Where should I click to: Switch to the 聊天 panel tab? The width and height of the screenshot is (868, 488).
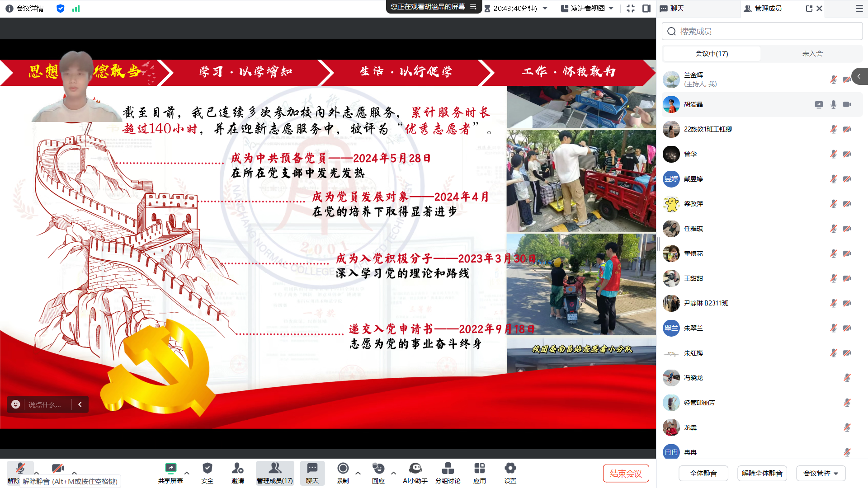coord(677,8)
